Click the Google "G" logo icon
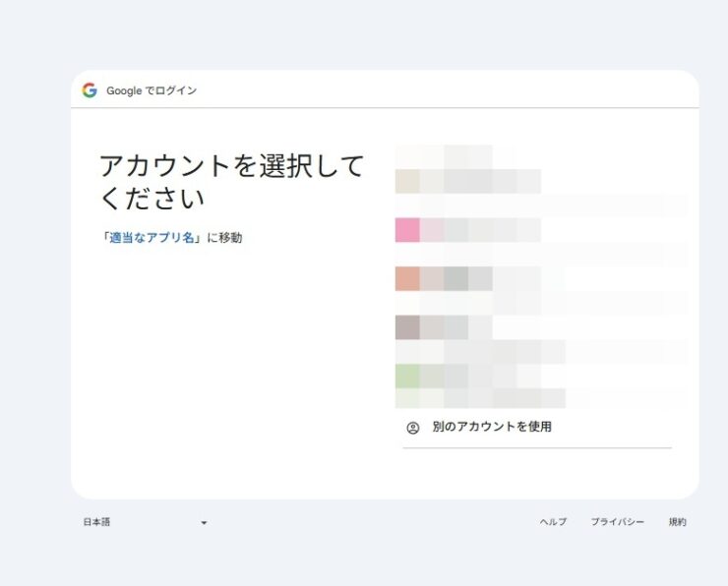 [x=90, y=90]
